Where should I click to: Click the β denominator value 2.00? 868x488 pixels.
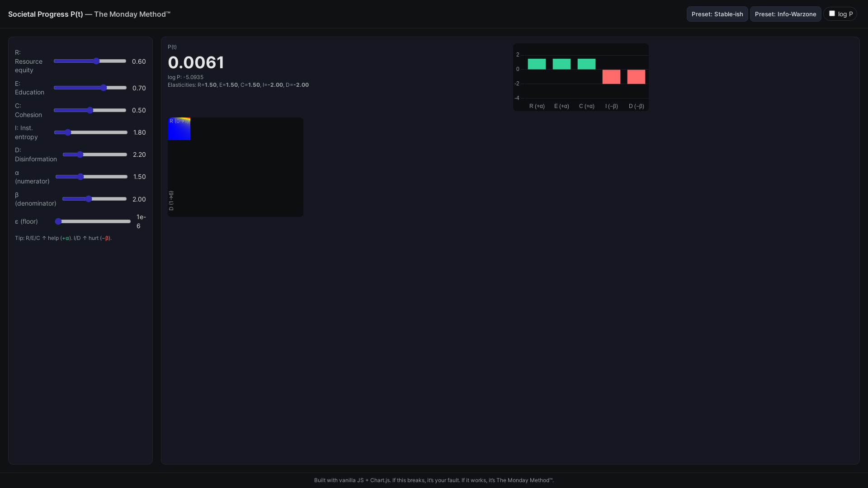click(x=139, y=199)
